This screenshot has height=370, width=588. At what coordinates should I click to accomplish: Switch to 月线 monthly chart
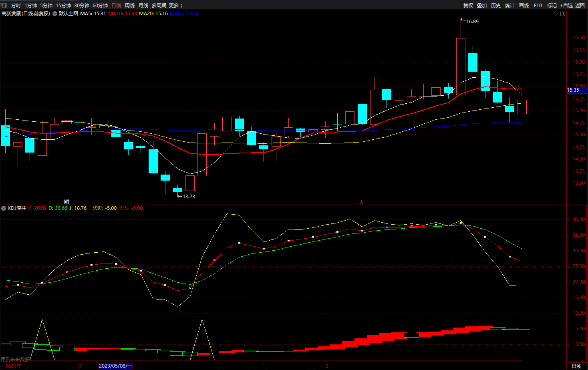click(143, 6)
